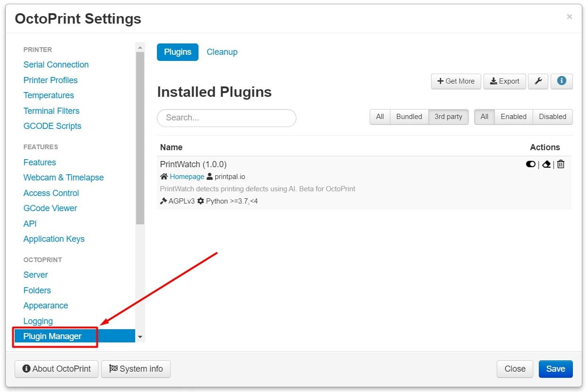588x392 pixels.
Task: Clean up PrintWatch plugin data via eraser icon
Action: pyautogui.click(x=546, y=164)
